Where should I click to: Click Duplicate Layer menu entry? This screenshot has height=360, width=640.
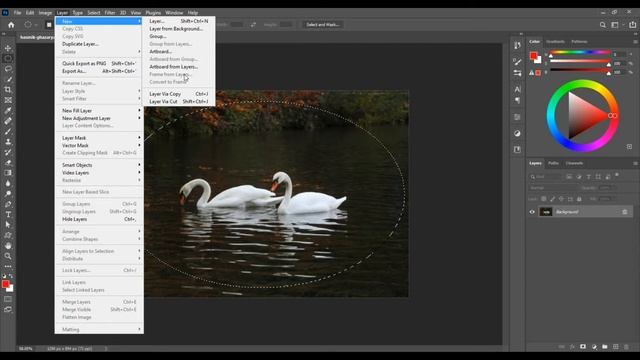point(99,44)
